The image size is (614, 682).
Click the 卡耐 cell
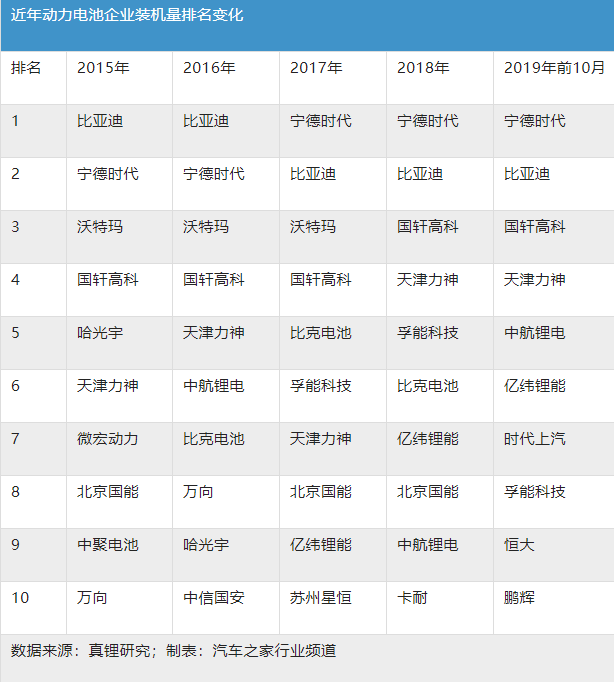click(412, 598)
